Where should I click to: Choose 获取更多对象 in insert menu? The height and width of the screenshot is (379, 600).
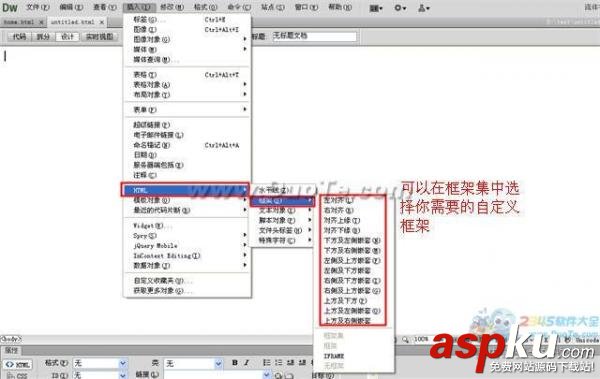pos(187,291)
